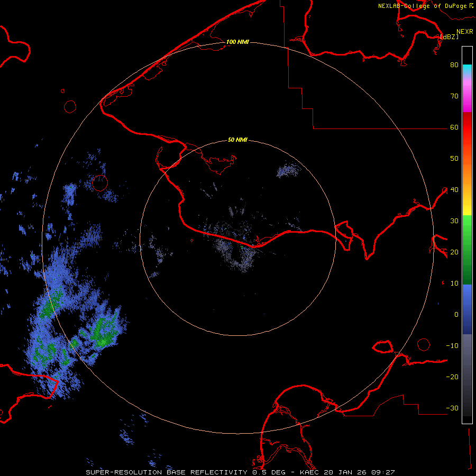Click the 70 value on the dBZ scale
This screenshot has height=476, width=476.
coord(454,96)
